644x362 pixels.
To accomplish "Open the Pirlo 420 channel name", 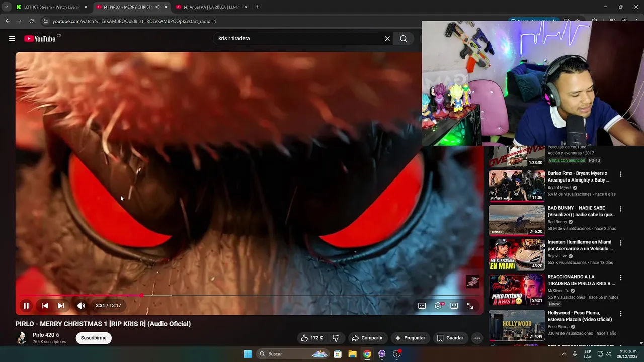I will 43,335.
